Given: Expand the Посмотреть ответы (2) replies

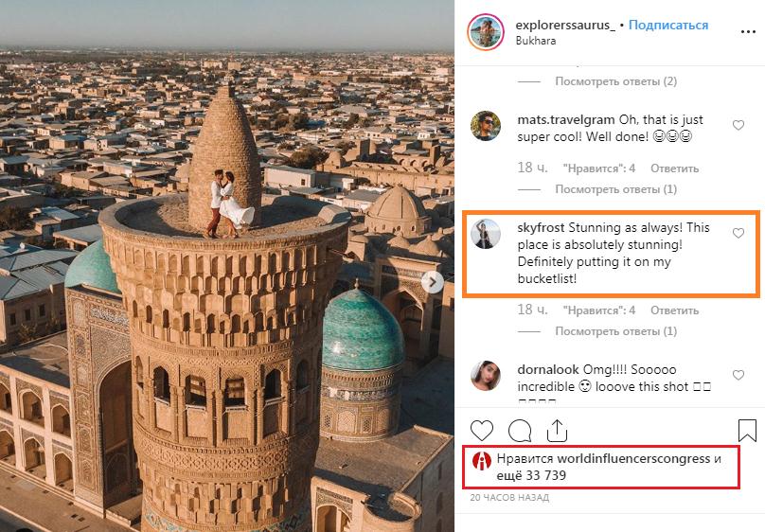Looking at the screenshot, I should [615, 81].
